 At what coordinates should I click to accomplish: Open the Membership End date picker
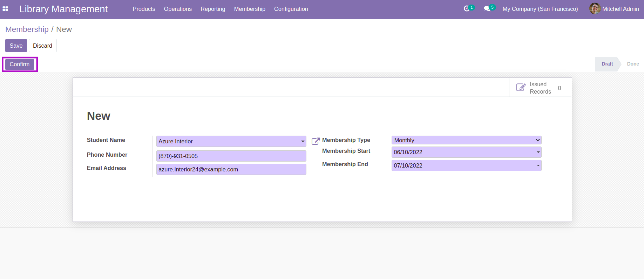coord(466,165)
